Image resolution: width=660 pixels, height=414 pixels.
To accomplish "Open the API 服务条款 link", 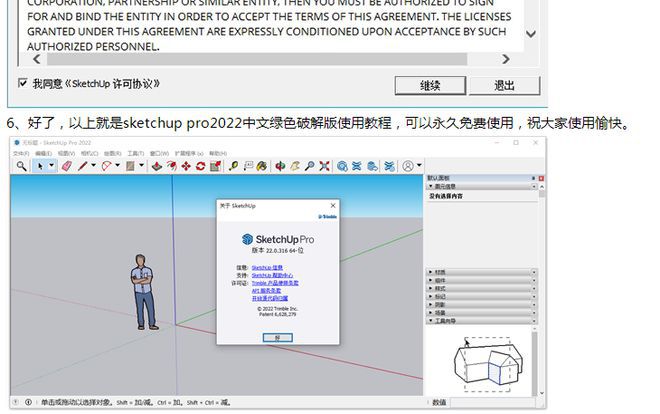I will [266, 291].
